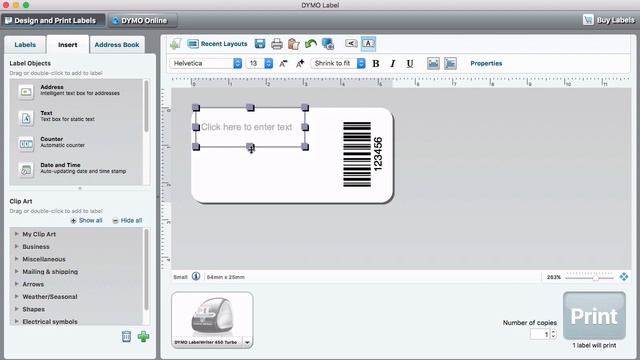Click the collapse view arrow icon
The image size is (640, 360).
351,43
